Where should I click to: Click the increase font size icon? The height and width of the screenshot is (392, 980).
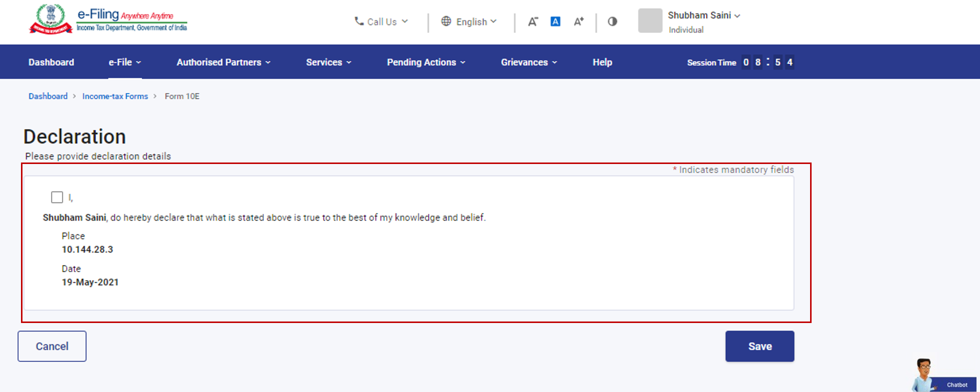coord(578,21)
